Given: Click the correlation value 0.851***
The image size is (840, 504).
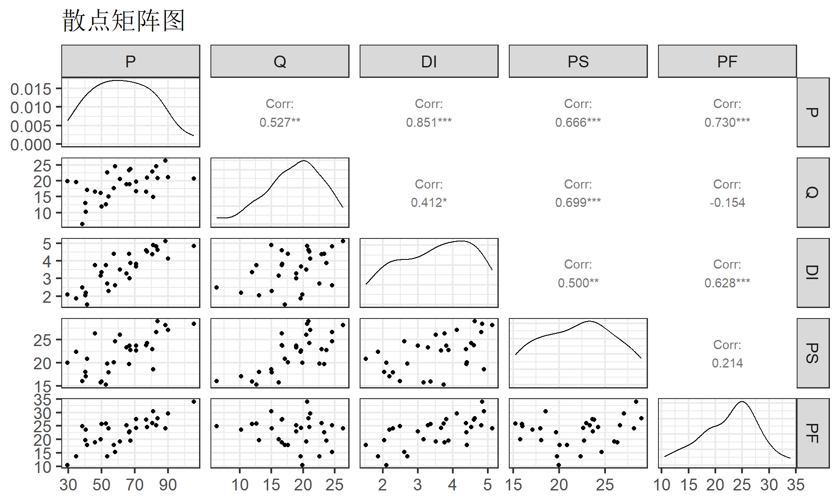Looking at the screenshot, I should (429, 122).
